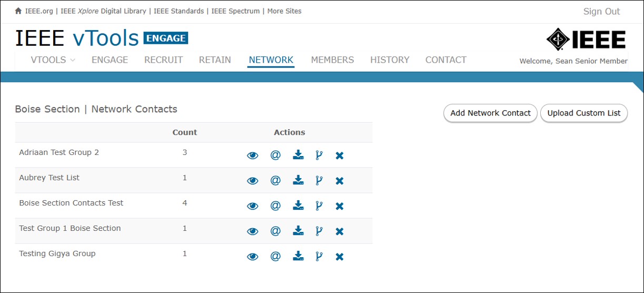Open the More Sites menu
Screen dimensions: 644x293
pyautogui.click(x=284, y=11)
